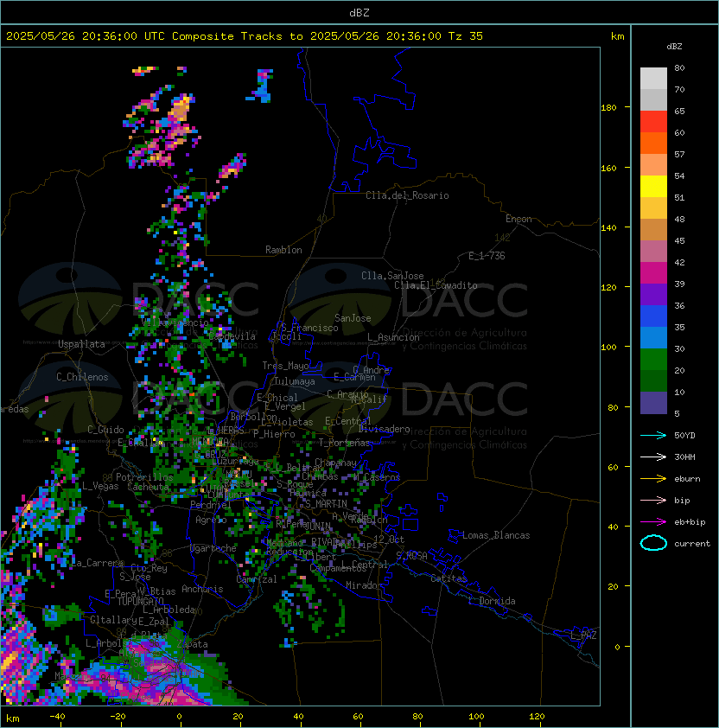
Task: Click the cyan ellipse 'current' legend symbol
Action: click(x=653, y=543)
